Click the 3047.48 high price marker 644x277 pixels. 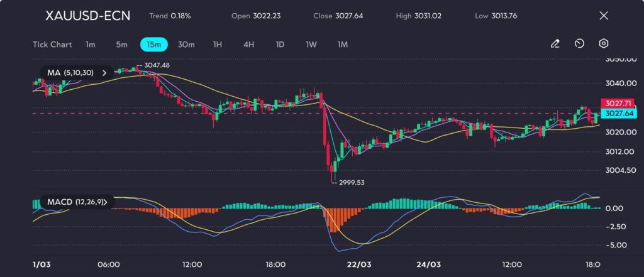tap(157, 65)
